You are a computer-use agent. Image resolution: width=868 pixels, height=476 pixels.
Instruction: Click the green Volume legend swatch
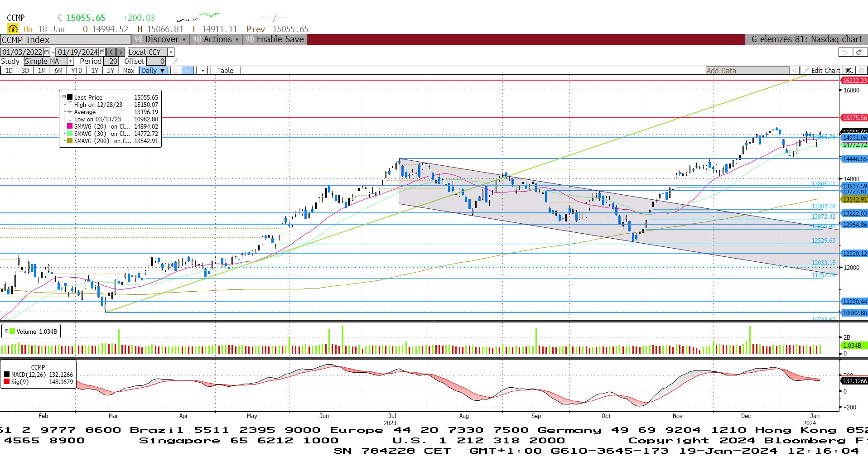click(x=12, y=331)
